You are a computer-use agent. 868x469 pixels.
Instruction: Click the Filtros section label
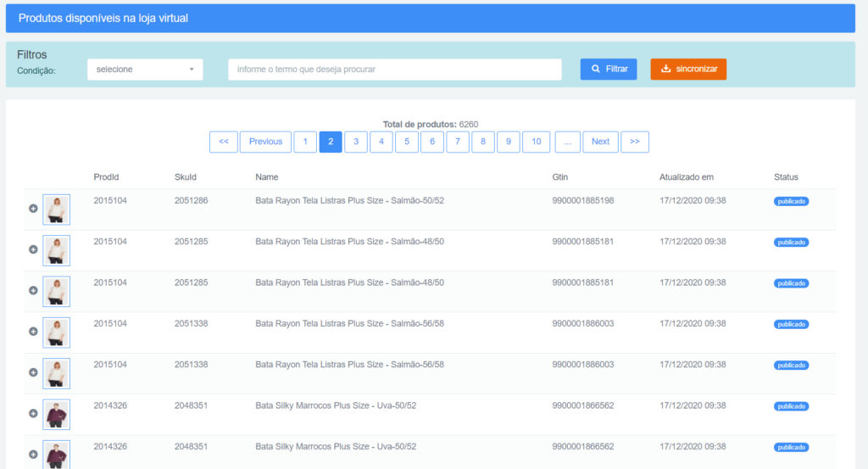pyautogui.click(x=31, y=55)
